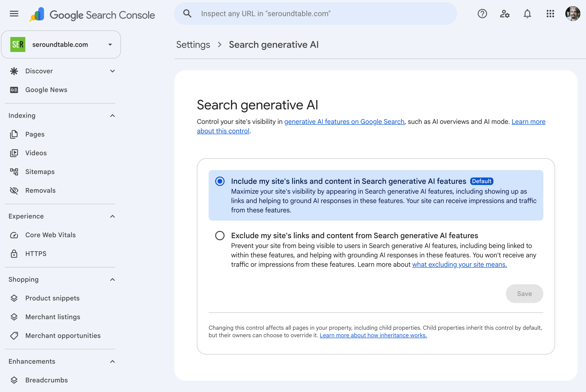Viewport: 586px width, 392px height.
Task: Open the Help question mark icon
Action: tap(482, 14)
